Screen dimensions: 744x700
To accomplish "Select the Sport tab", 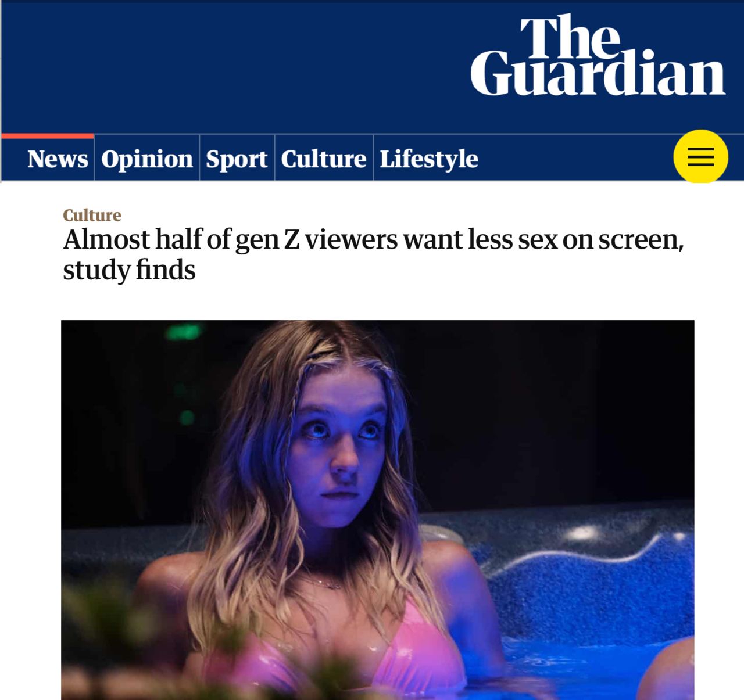I will [237, 159].
